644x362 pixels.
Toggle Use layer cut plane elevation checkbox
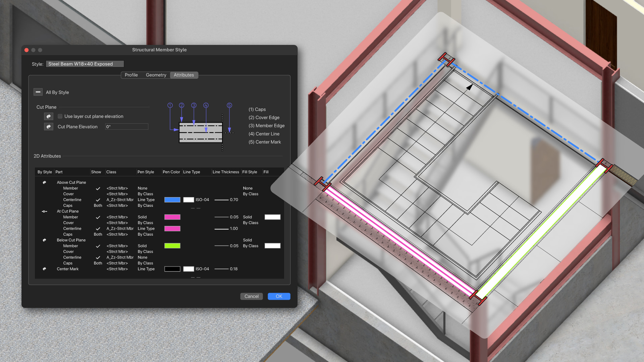[x=60, y=116]
